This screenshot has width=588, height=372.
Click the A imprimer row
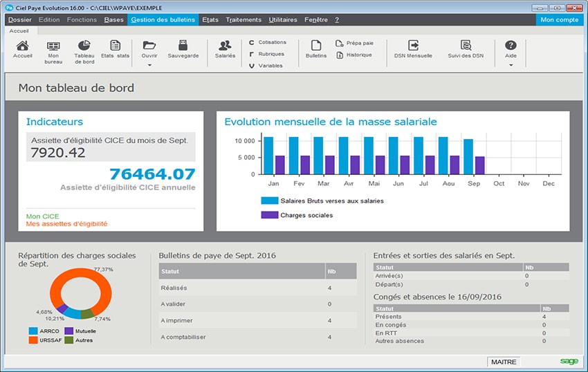click(x=257, y=321)
